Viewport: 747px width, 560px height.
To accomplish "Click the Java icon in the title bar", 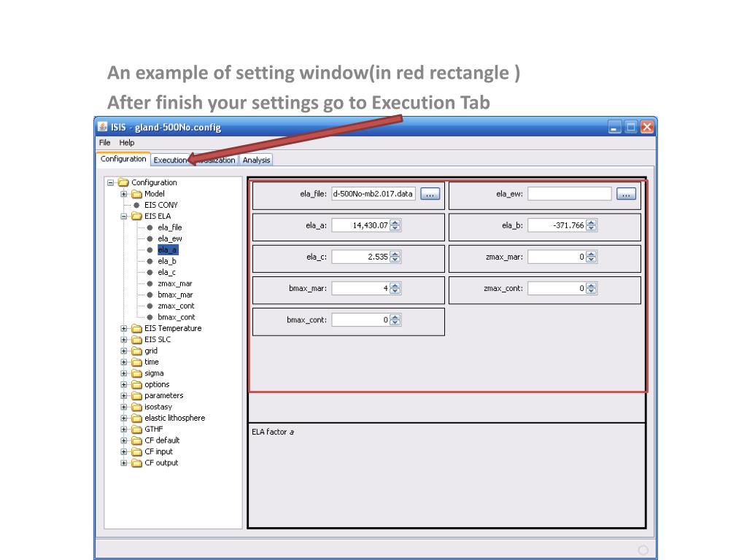I will (102, 127).
